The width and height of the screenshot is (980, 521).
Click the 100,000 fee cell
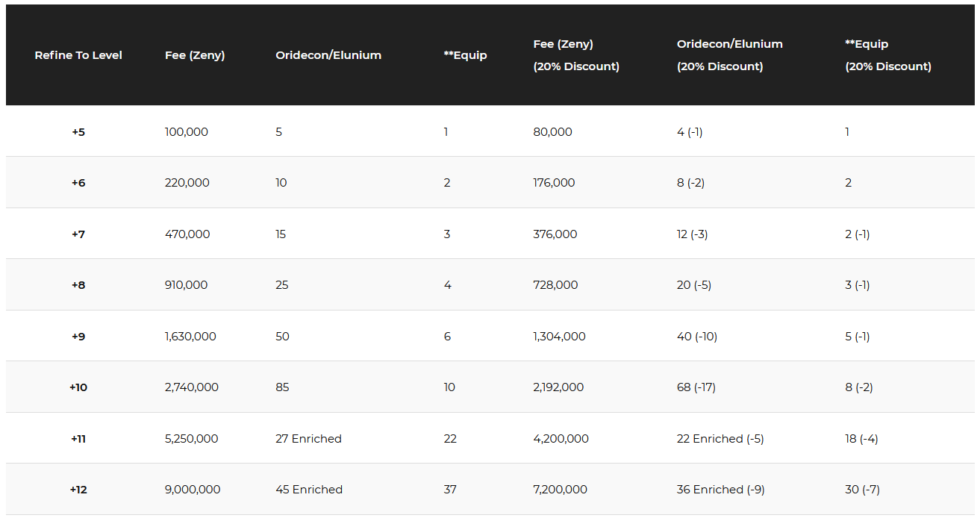coord(187,132)
